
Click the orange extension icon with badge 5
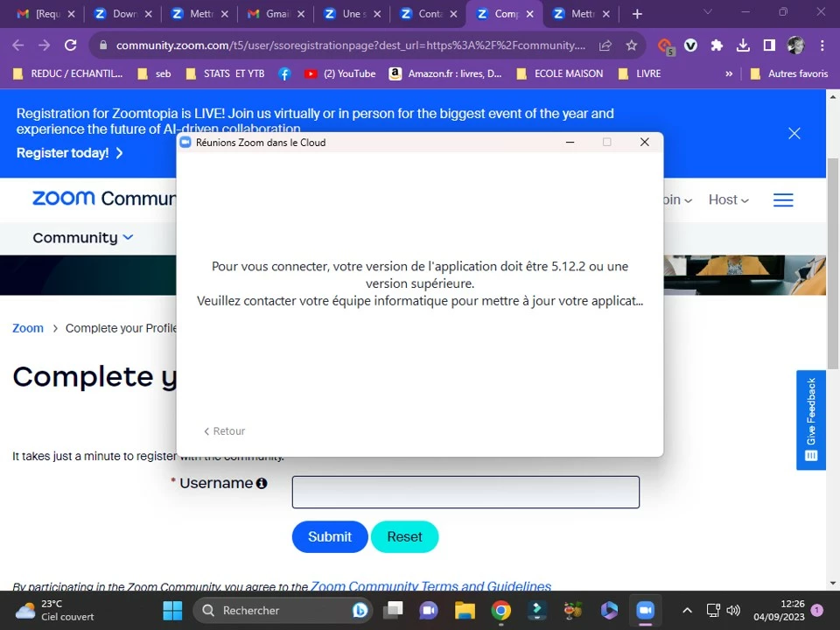click(x=665, y=46)
